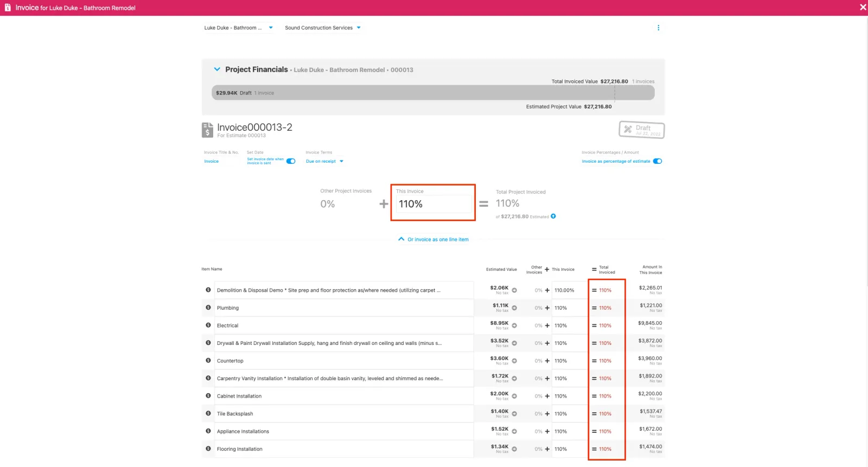
Task: Collapse the Project Financials section
Action: tap(217, 69)
